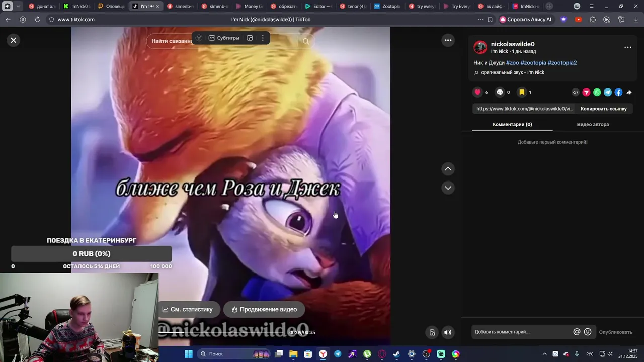Open the three-dot menu beside the author name
The image size is (644, 362).
coord(627,47)
